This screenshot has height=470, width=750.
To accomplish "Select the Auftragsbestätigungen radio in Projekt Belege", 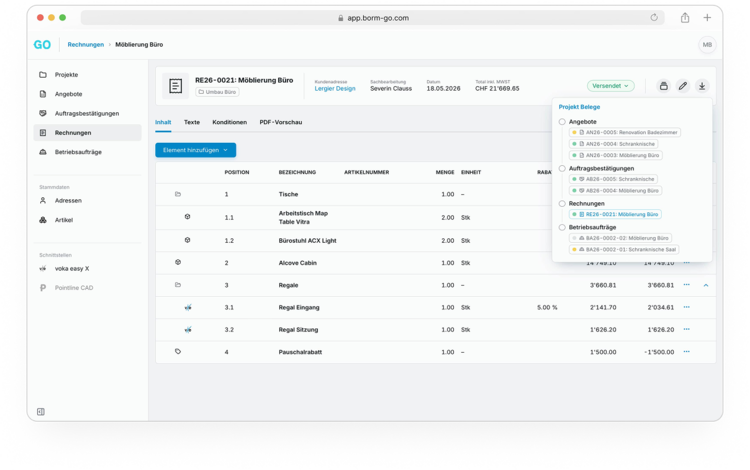I will (562, 168).
